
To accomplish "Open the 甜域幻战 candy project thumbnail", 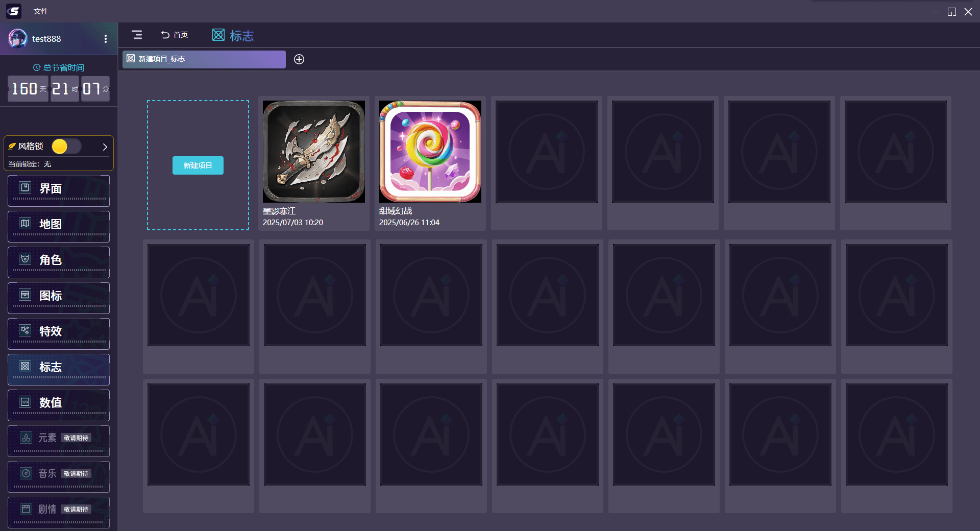I will [x=430, y=152].
